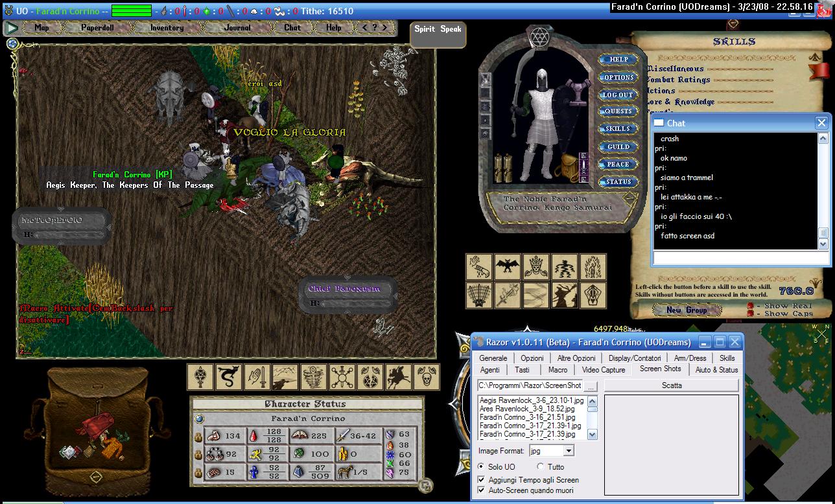The height and width of the screenshot is (504, 835).
Task: Toggle Show Real skill values
Action: pos(750,306)
